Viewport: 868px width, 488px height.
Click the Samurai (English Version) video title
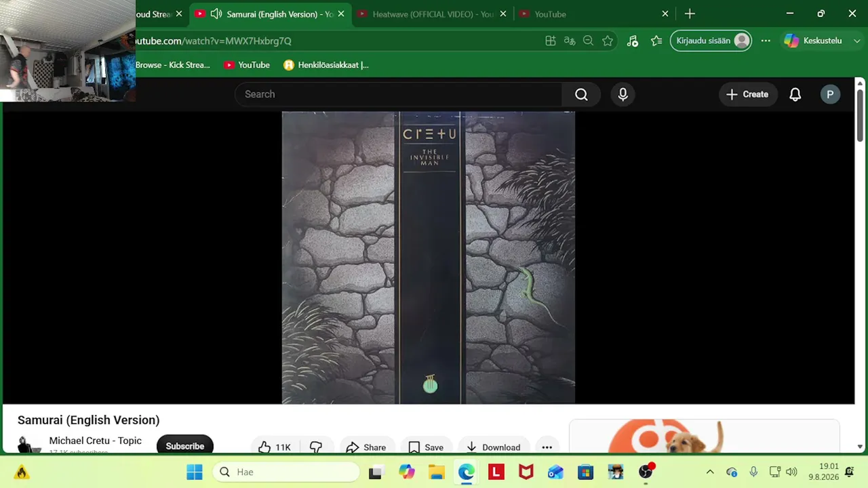(x=89, y=420)
